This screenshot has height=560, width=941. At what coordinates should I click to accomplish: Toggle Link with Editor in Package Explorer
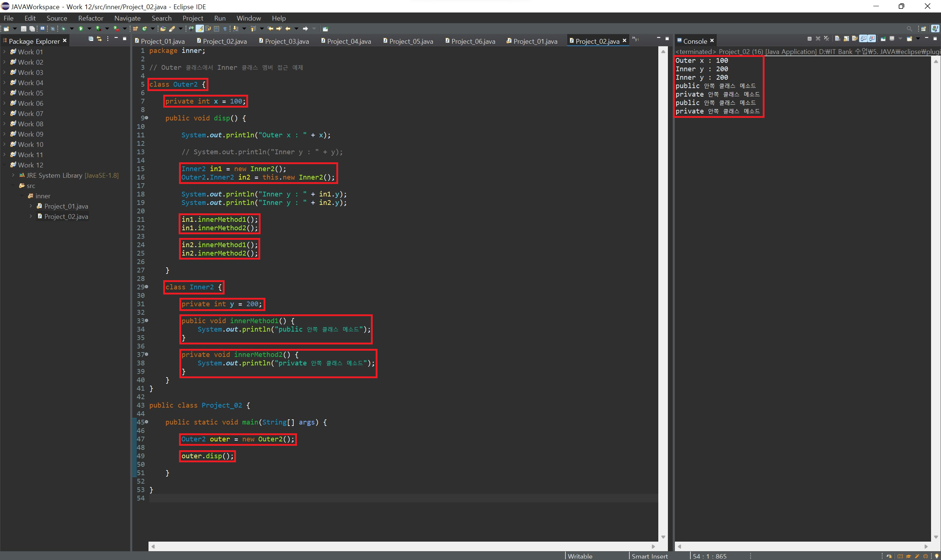click(x=99, y=39)
